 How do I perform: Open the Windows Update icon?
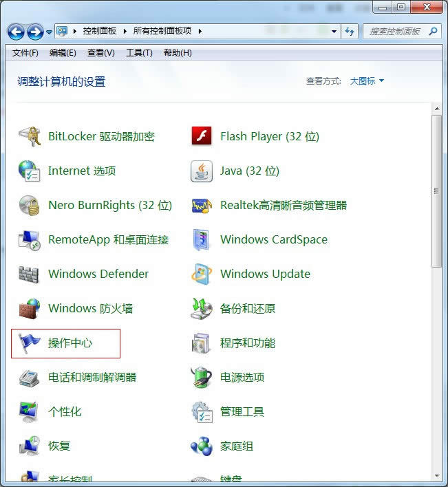[202, 274]
